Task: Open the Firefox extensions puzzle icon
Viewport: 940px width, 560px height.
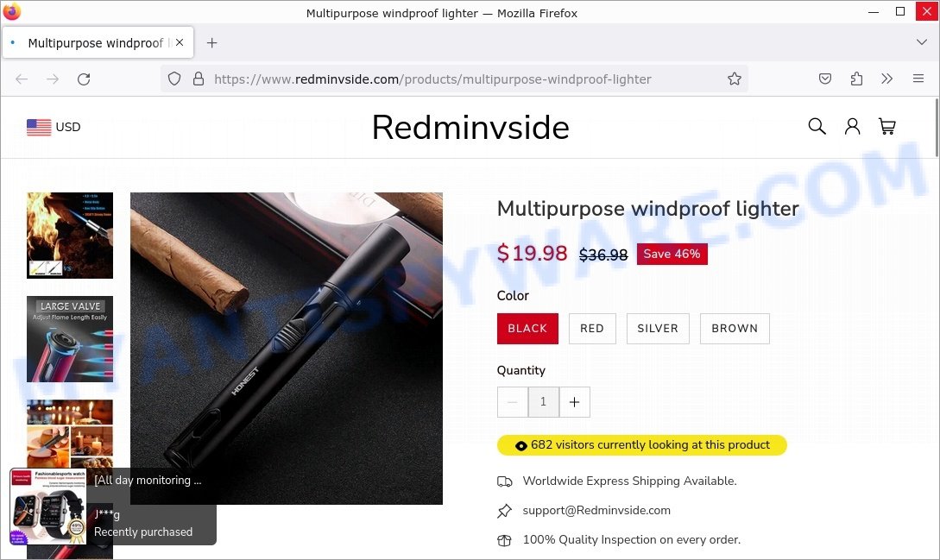Action: tap(856, 79)
